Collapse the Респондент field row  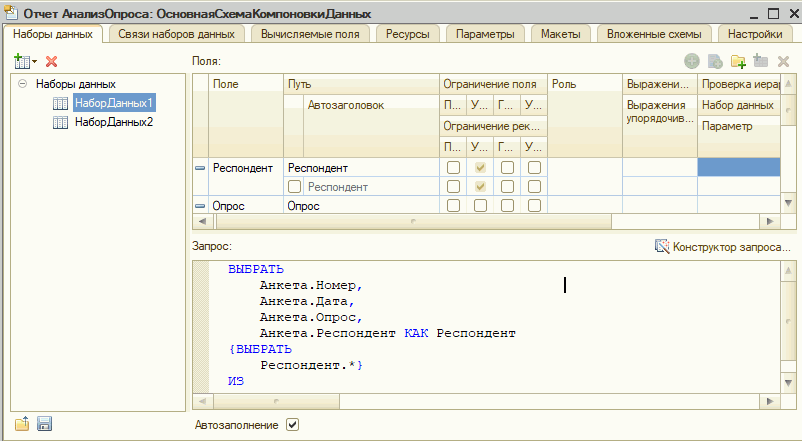click(x=200, y=168)
